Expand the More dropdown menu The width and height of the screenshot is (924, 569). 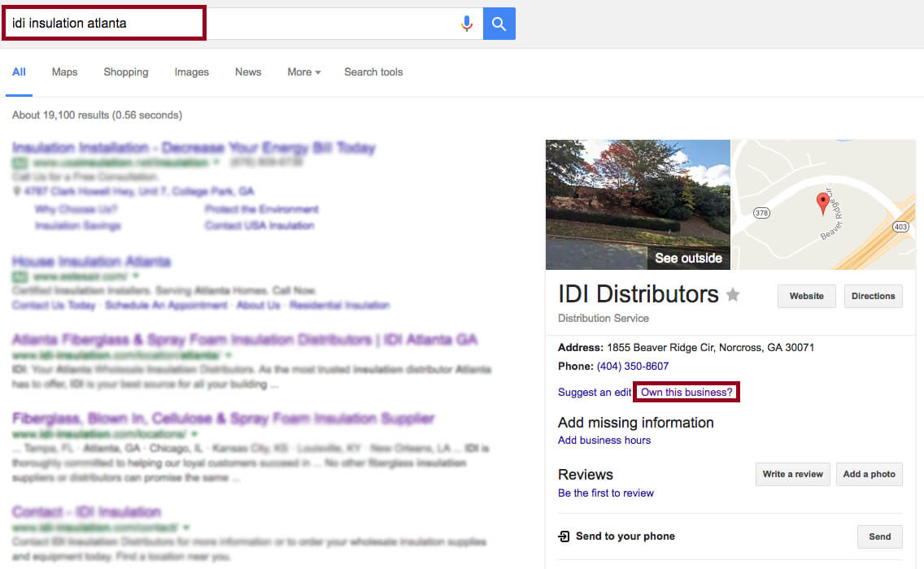(x=304, y=72)
